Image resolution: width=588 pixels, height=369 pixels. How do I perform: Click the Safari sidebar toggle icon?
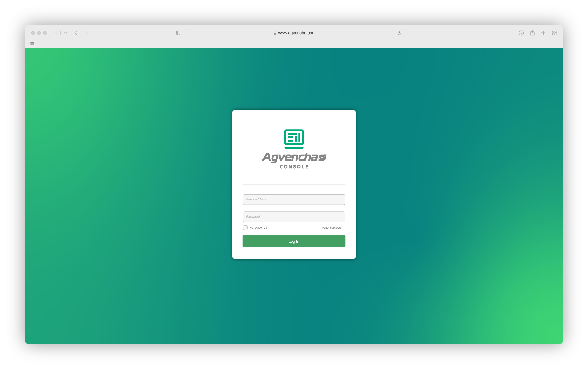(58, 33)
